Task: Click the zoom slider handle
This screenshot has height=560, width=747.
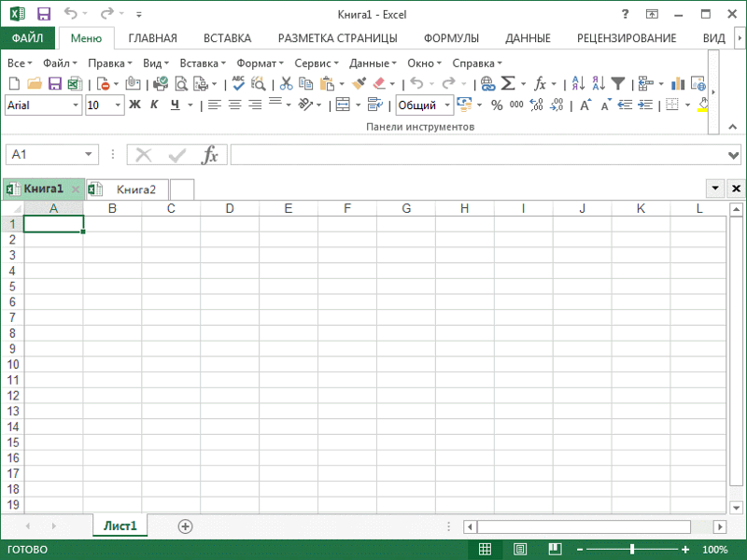Action: pyautogui.click(x=632, y=550)
